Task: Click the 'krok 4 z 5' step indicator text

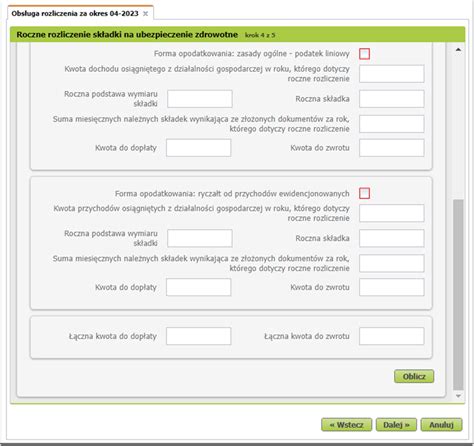Action: point(260,35)
